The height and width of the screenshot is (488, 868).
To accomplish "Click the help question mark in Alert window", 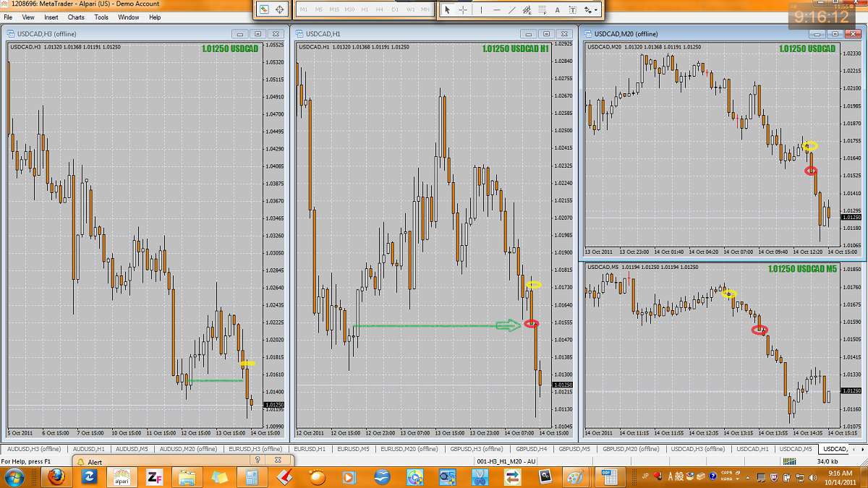I will [x=258, y=460].
